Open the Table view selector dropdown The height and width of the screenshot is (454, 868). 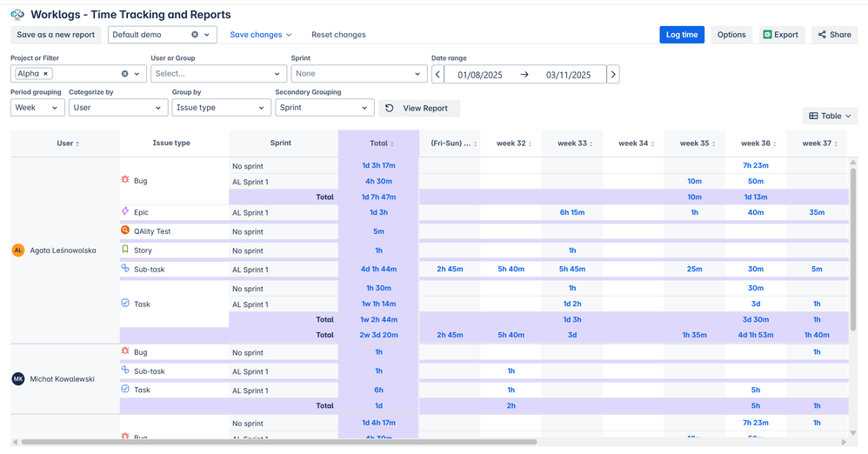830,116
